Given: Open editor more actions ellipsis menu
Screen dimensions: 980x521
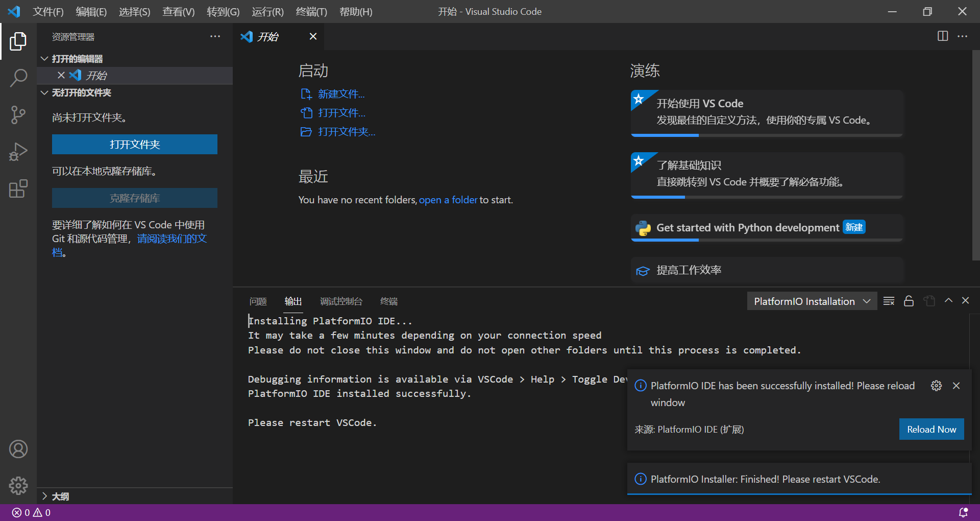Looking at the screenshot, I should (x=962, y=36).
